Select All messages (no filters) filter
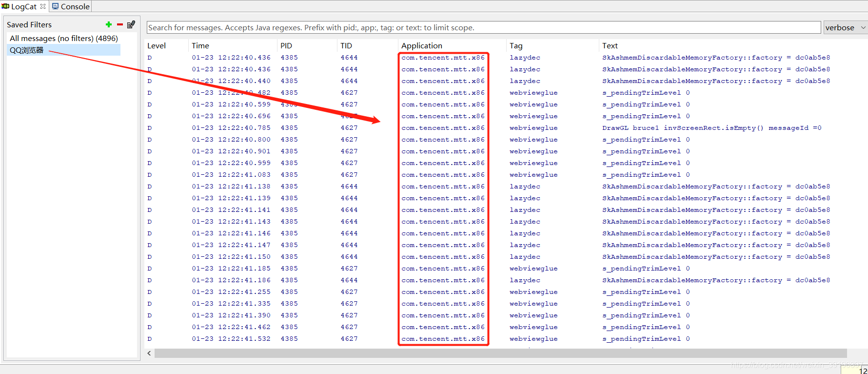This screenshot has height=374, width=868. (64, 38)
